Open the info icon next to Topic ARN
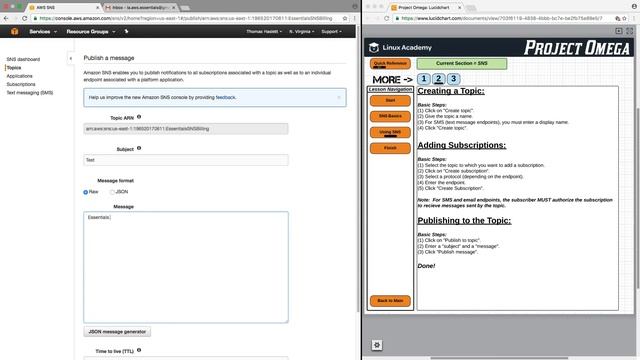This screenshot has width=640, height=360. (139, 117)
